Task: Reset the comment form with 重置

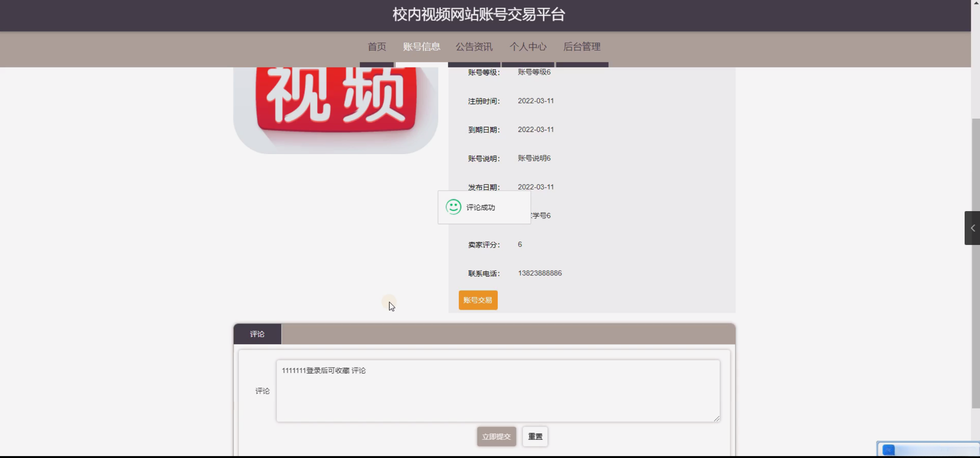Action: click(535, 436)
